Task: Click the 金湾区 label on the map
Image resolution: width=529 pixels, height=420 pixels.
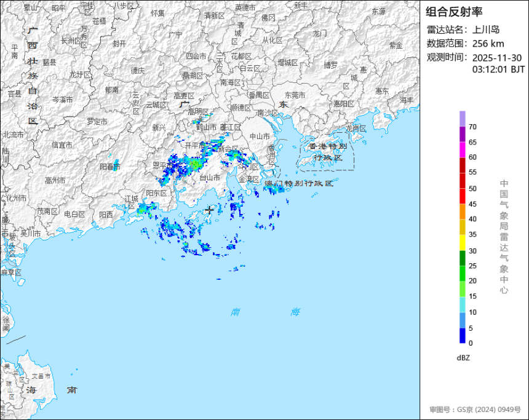Action: coord(249,180)
